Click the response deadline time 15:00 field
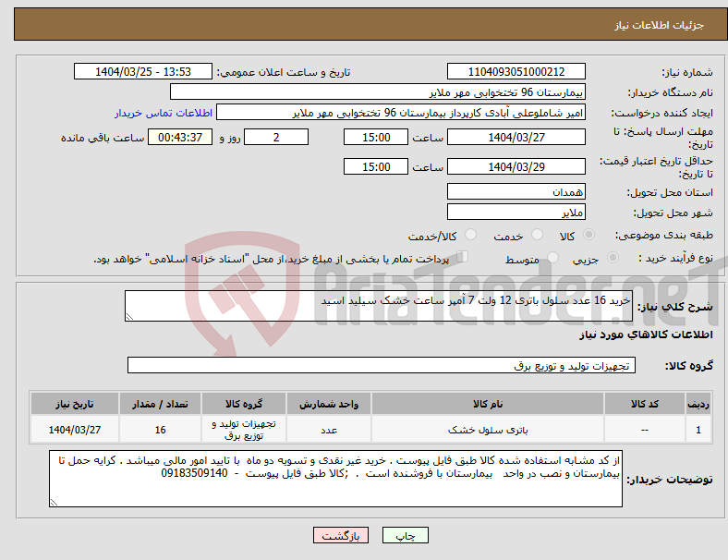This screenshot has height=560, width=728. pos(376,138)
